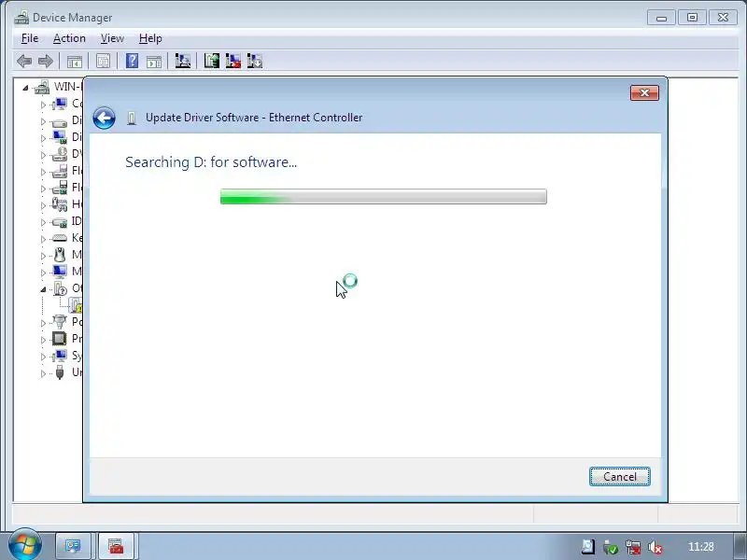Open the File menu

30,38
